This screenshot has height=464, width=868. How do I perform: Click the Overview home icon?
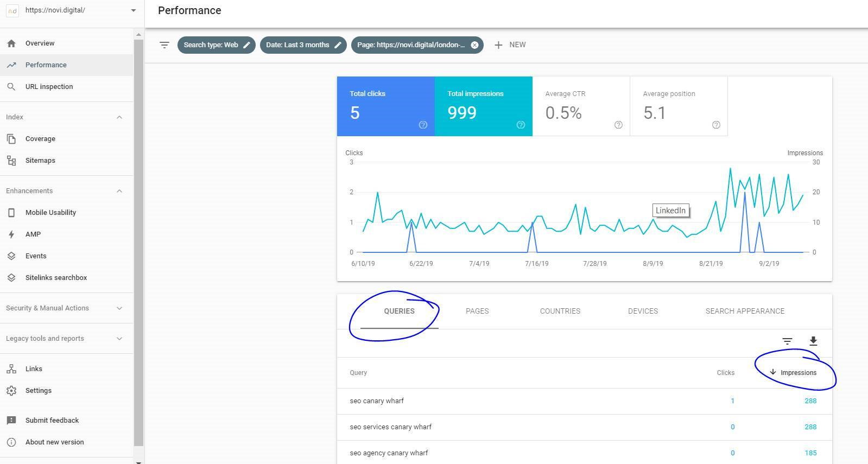(11, 43)
